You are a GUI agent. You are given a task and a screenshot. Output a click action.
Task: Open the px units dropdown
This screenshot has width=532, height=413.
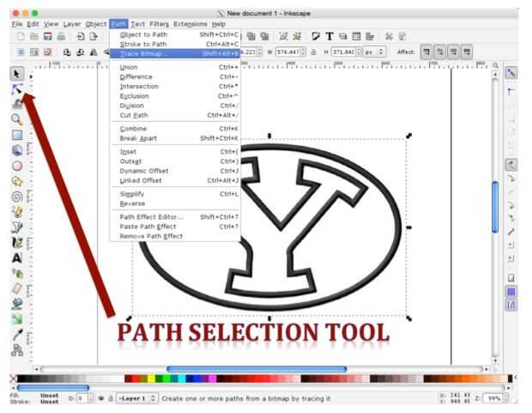[375, 52]
